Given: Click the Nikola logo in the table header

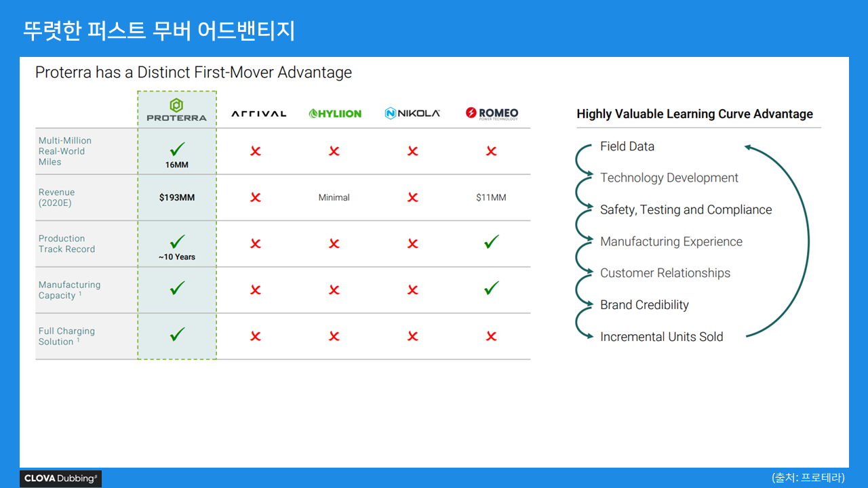Looking at the screenshot, I should click(x=412, y=113).
